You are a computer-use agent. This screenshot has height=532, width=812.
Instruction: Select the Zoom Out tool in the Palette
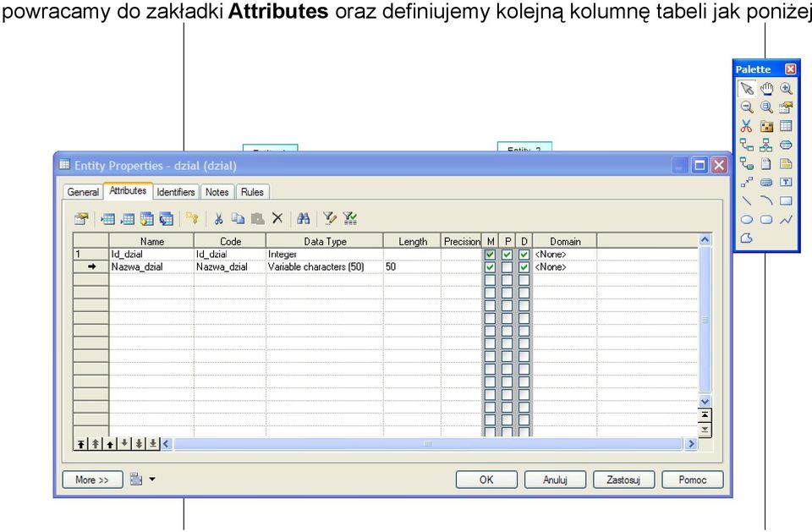click(x=746, y=107)
